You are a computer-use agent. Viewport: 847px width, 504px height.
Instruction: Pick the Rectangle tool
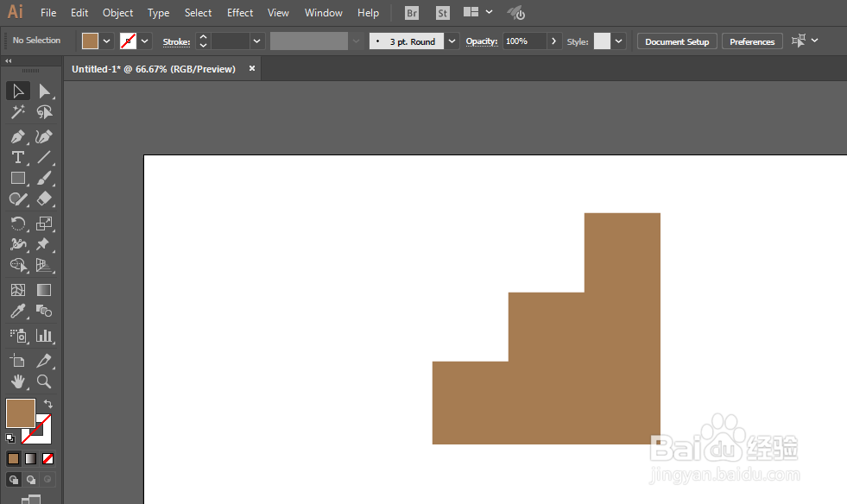point(18,179)
